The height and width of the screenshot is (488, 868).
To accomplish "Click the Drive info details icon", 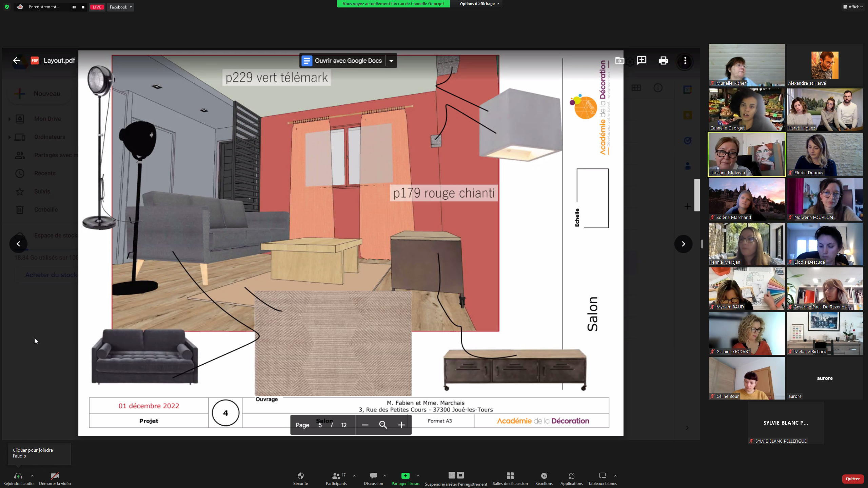I will tap(658, 88).
